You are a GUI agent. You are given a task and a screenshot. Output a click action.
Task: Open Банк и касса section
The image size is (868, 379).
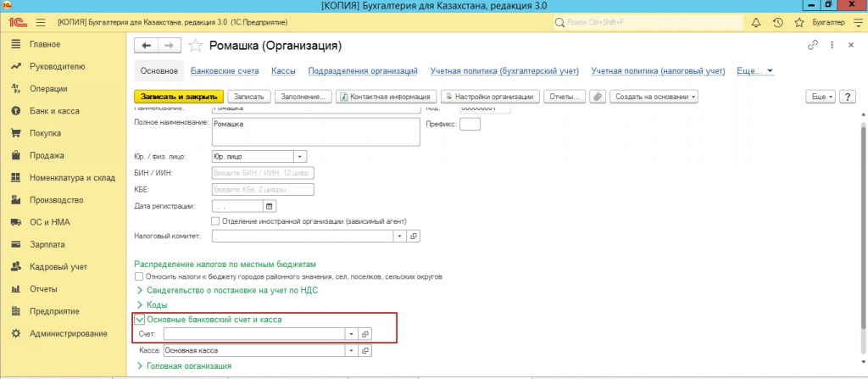click(x=54, y=111)
